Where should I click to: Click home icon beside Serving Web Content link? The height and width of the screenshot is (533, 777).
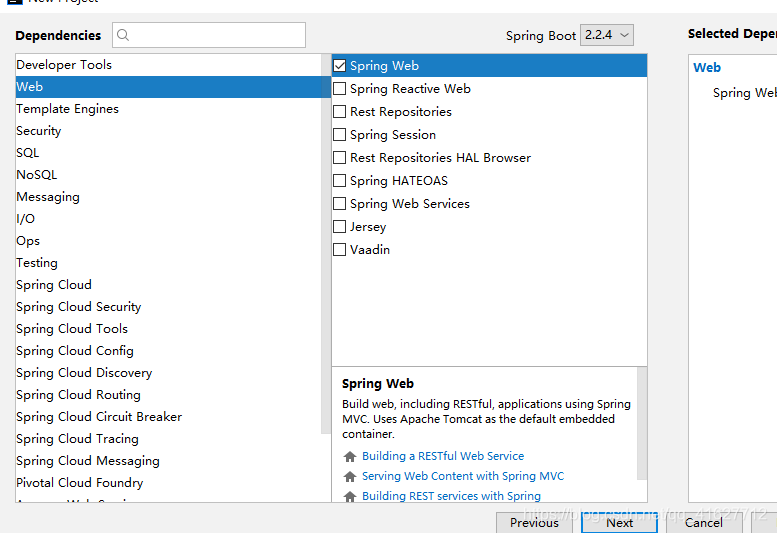point(350,477)
